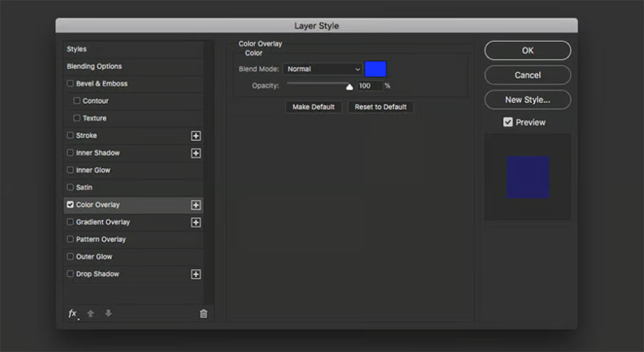Add another Inner Shadow with plus icon

[196, 153]
